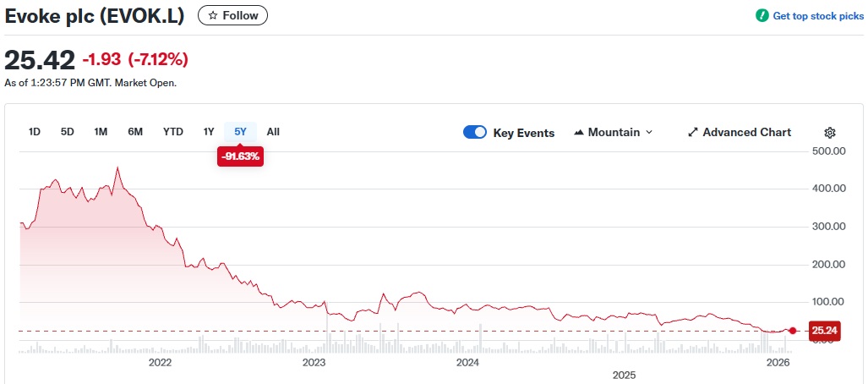Viewport: 868px width, 384px height.
Task: Show All time price history
Action: (x=273, y=132)
